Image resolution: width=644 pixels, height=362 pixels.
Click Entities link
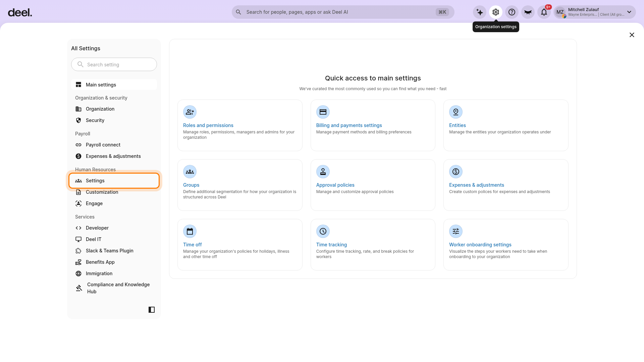click(458, 125)
